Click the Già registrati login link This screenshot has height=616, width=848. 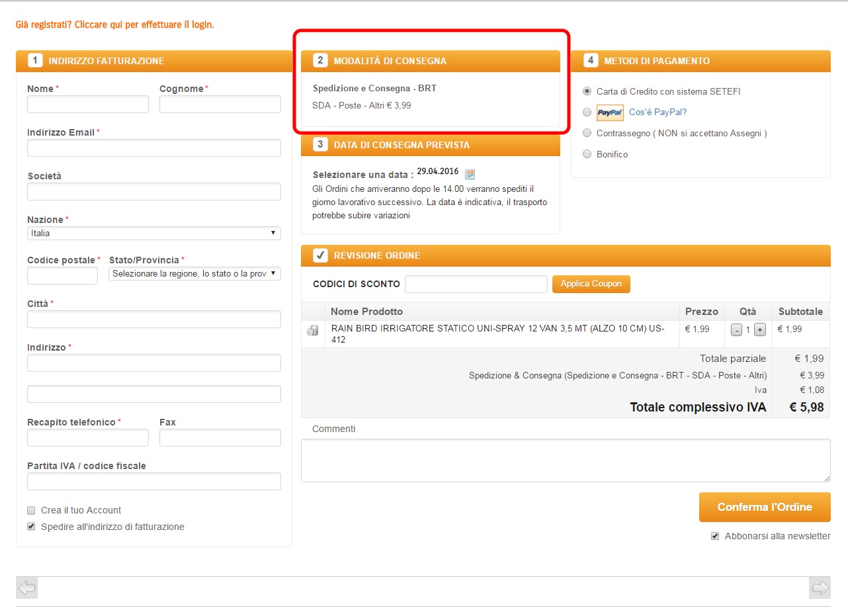pyautogui.click(x=114, y=24)
